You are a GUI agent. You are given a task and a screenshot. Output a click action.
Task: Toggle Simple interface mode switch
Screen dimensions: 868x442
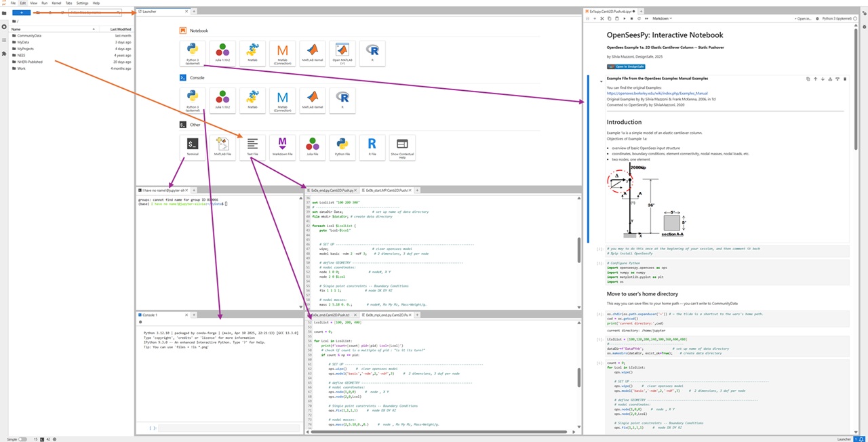(22, 439)
